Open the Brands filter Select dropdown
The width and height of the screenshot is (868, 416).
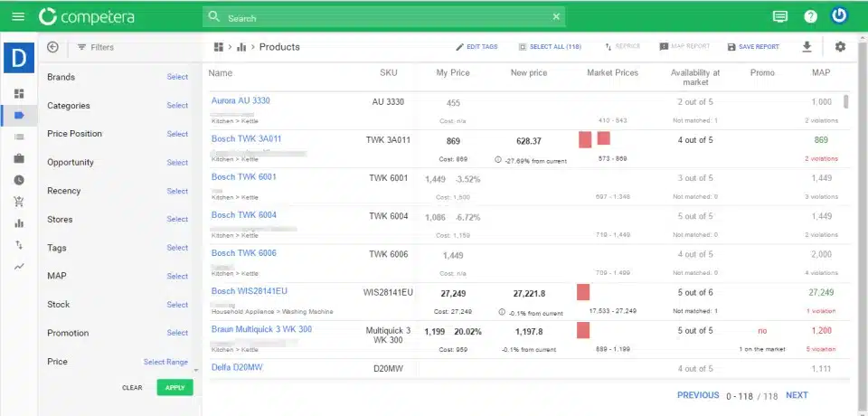(177, 77)
